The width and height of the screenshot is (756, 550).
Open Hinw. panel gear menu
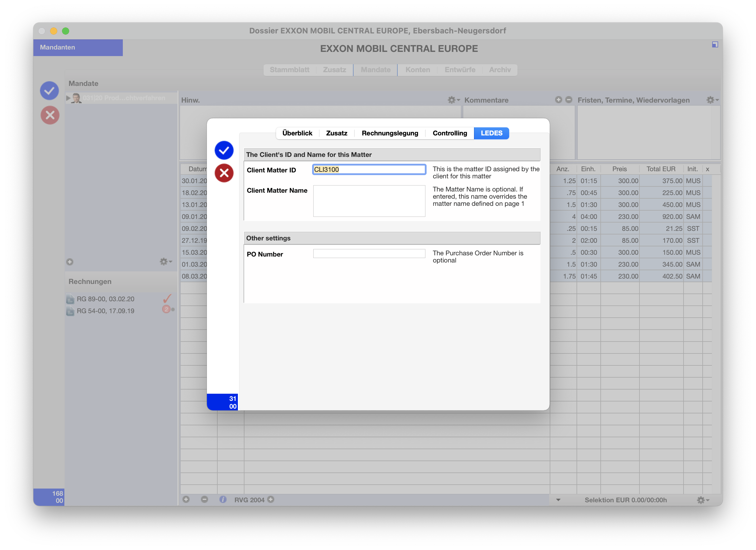453,100
